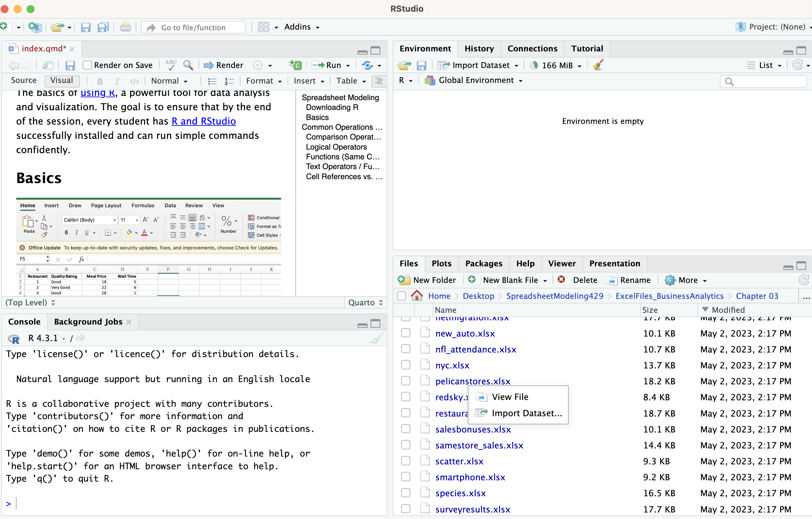Click the print document icon

click(x=126, y=27)
